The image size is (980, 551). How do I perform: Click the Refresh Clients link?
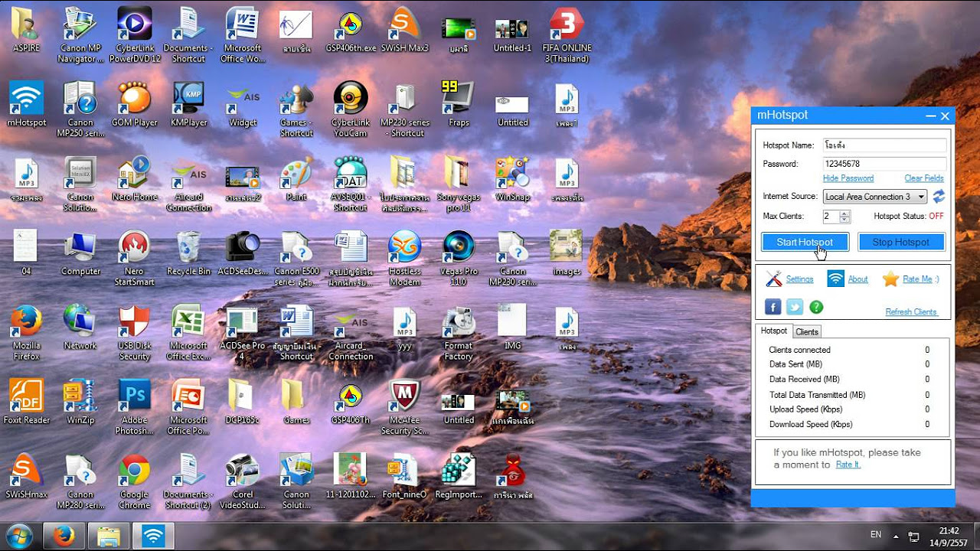911,312
